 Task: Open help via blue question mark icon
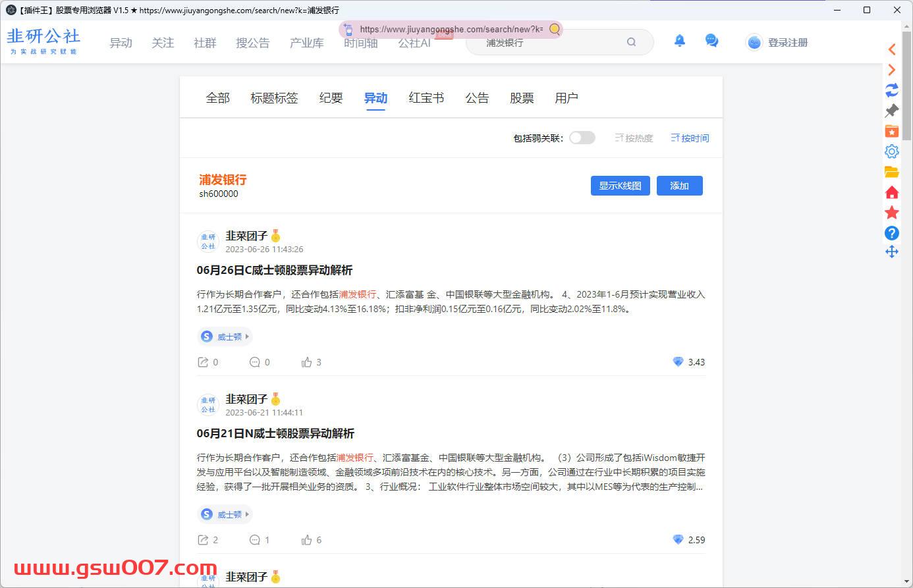[x=892, y=233]
